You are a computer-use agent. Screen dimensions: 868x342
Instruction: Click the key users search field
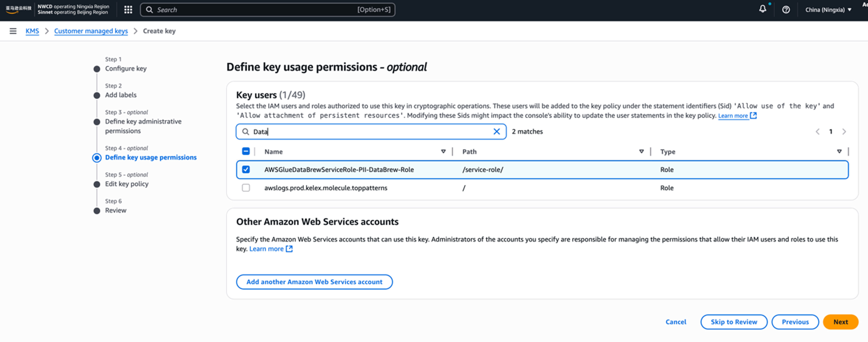tap(371, 132)
